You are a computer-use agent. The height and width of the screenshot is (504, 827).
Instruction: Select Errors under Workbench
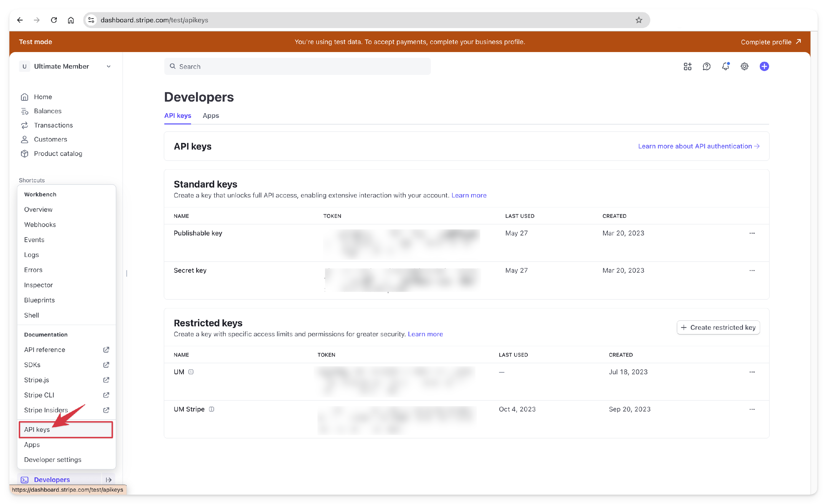click(x=33, y=270)
